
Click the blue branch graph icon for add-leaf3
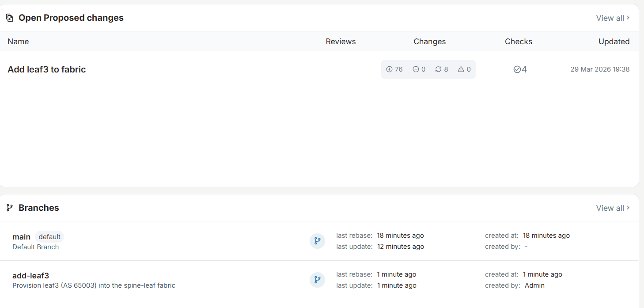tap(317, 280)
